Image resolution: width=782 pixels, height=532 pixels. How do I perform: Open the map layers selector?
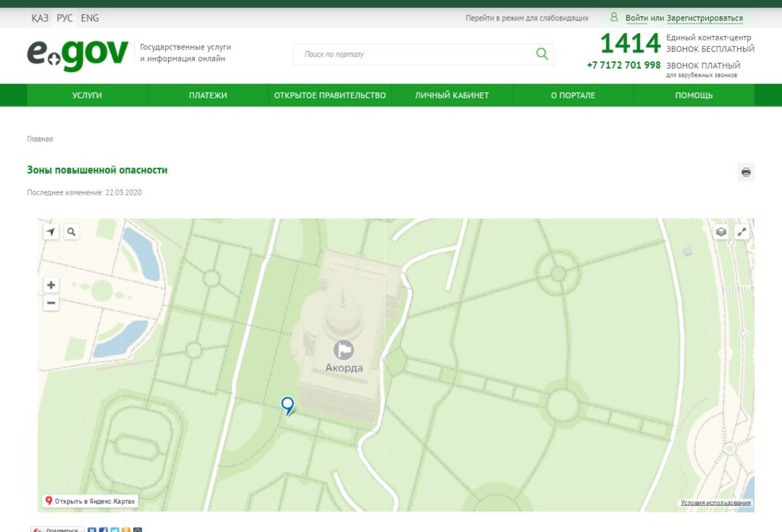pos(722,231)
